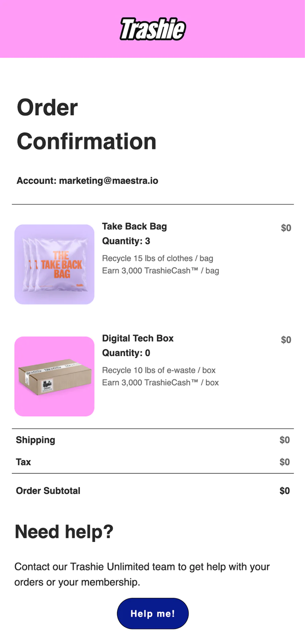305x644 pixels.
Task: Click the Recycle 10 lbs of e-waste line
Action: click(x=159, y=370)
